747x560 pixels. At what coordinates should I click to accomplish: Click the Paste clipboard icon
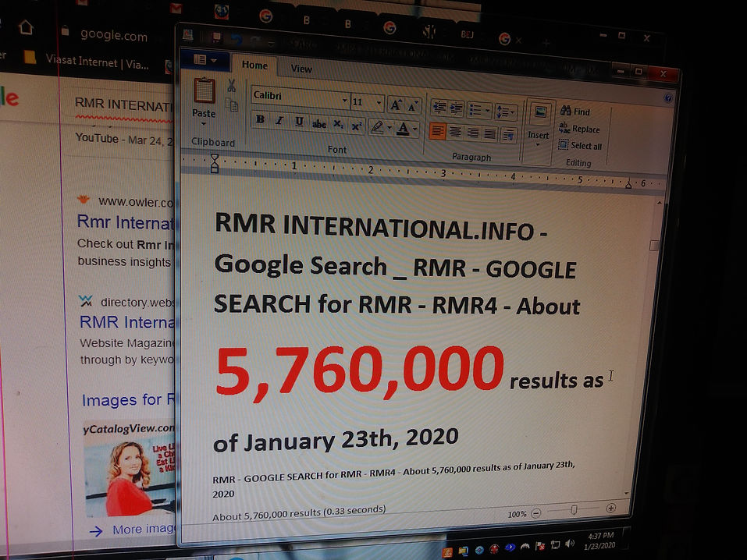pos(204,90)
